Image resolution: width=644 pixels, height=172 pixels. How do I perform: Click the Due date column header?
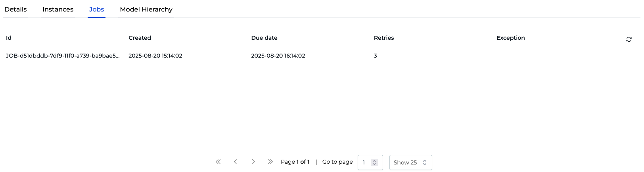[264, 38]
